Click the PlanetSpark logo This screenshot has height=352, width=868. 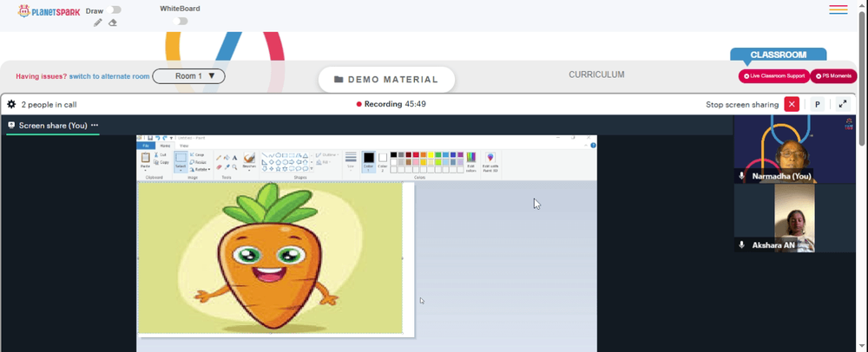49,11
